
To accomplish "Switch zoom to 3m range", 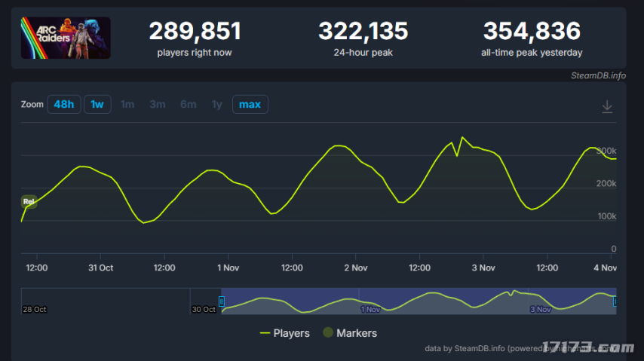I will [157, 104].
